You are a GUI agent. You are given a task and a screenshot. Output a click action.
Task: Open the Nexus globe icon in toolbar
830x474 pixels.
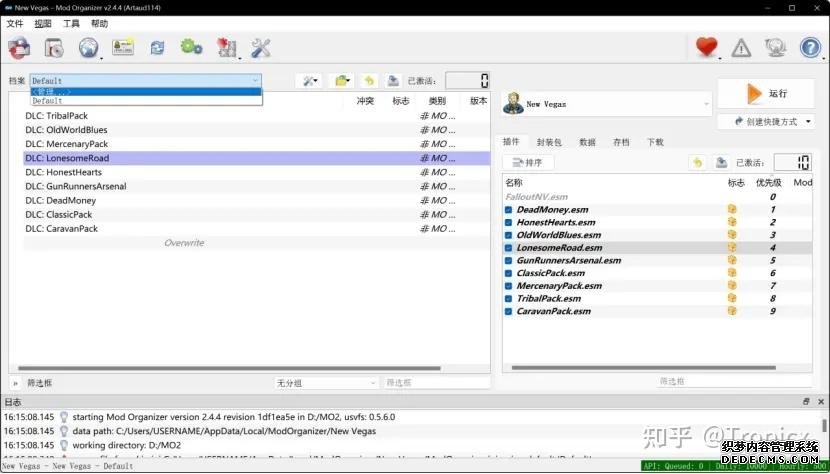88,47
